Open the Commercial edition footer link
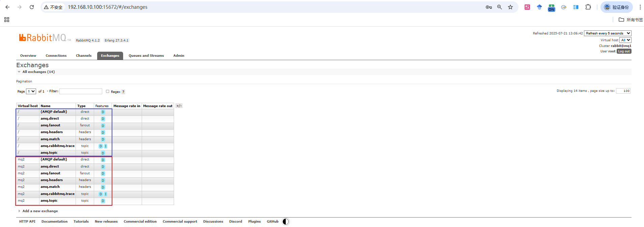This screenshot has height=227, width=644. (140, 222)
